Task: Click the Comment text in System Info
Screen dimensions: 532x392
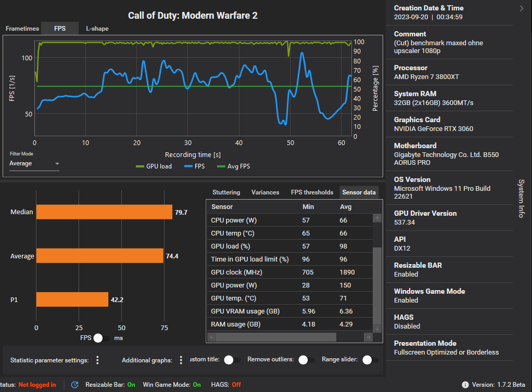Action: pos(438,47)
